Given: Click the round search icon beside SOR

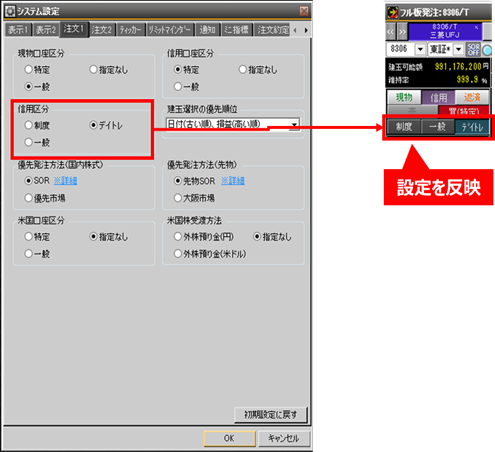Looking at the screenshot, I should pyautogui.click(x=487, y=50).
